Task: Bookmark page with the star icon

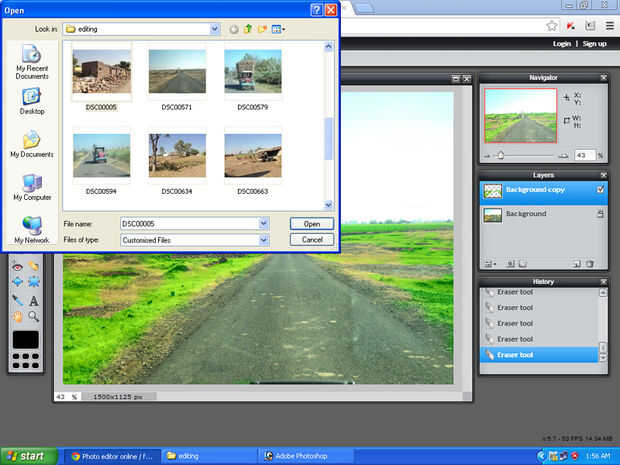Action: (x=552, y=26)
